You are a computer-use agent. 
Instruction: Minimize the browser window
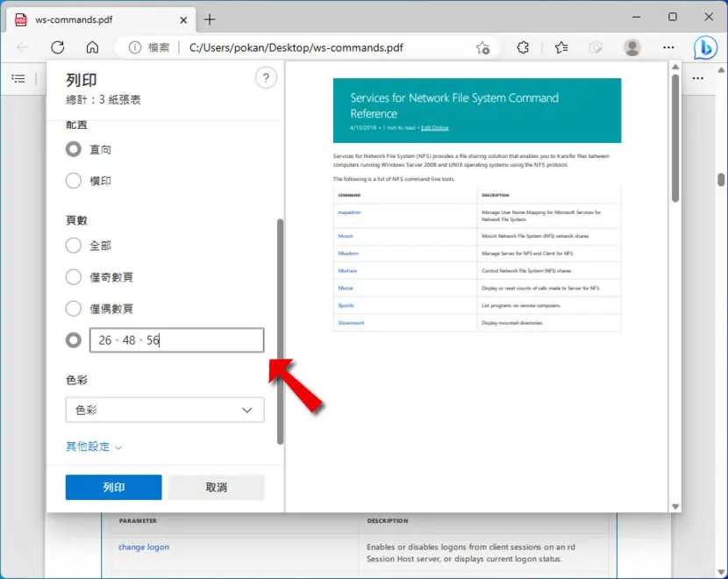tap(637, 18)
